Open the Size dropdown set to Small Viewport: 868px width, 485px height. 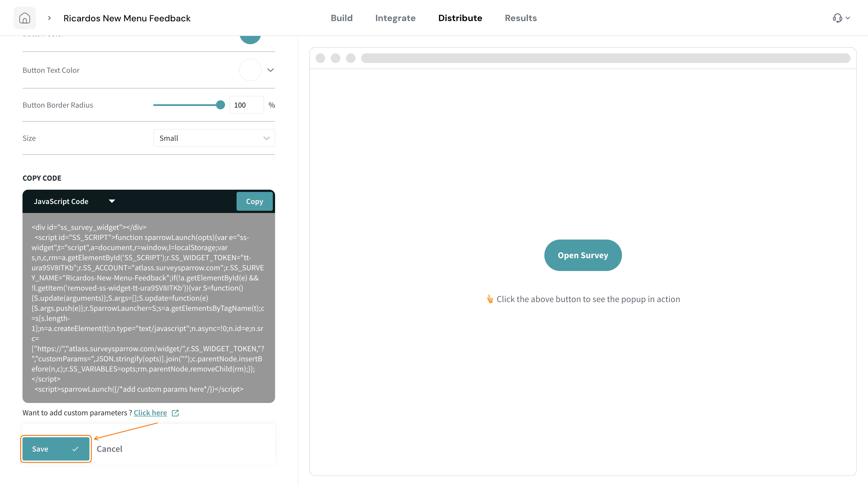214,138
